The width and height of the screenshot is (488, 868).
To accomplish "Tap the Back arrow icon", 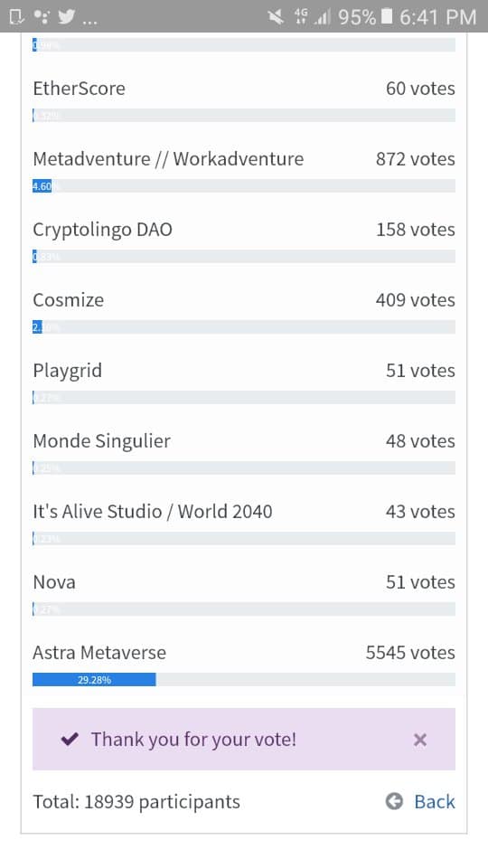I will [394, 801].
